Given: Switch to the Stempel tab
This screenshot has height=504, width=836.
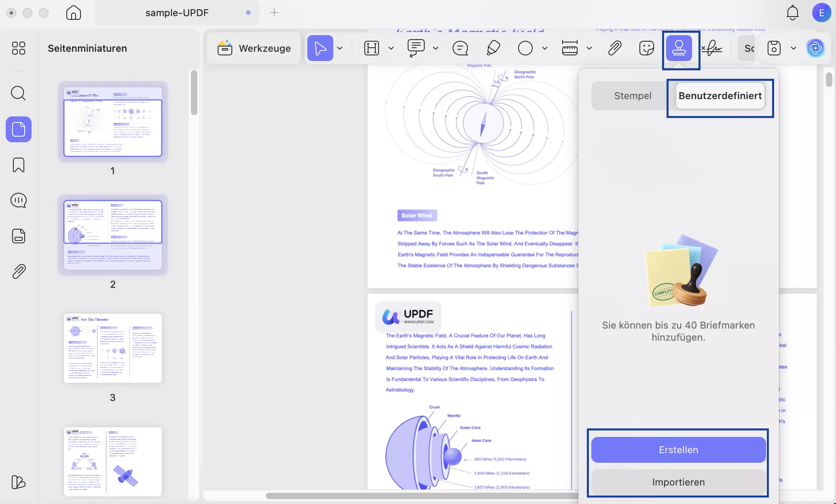Looking at the screenshot, I should click(633, 96).
